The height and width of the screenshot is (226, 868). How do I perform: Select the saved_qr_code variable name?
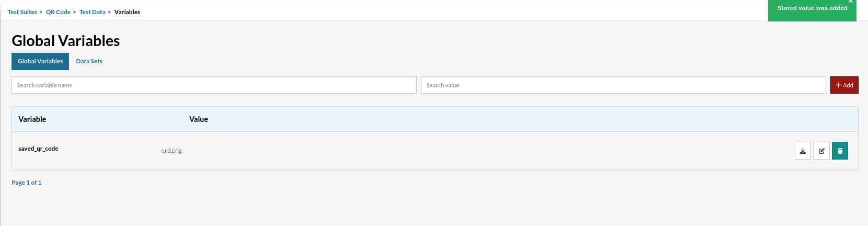click(38, 149)
